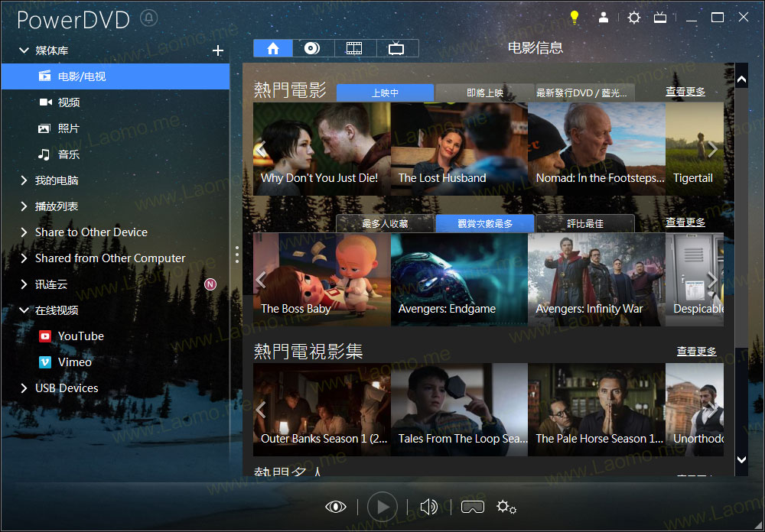Open the TrueTheater eye icon
Screen dimensions: 765x532
[x=336, y=507]
